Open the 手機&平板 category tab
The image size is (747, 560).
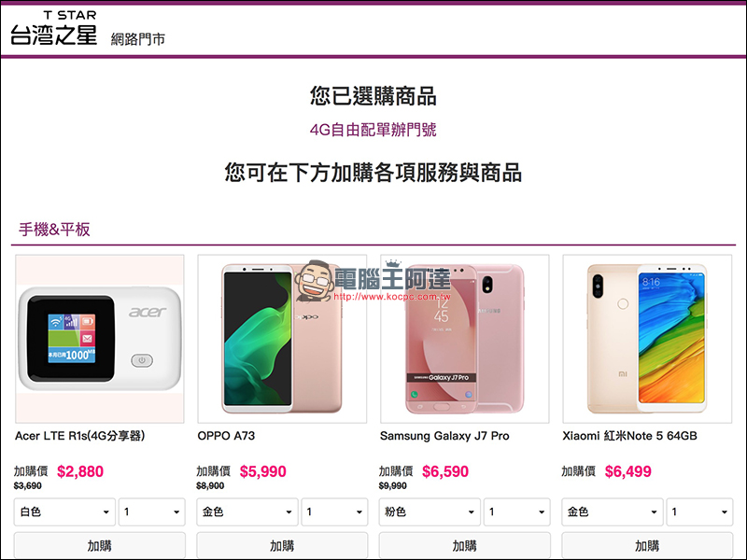click(54, 230)
